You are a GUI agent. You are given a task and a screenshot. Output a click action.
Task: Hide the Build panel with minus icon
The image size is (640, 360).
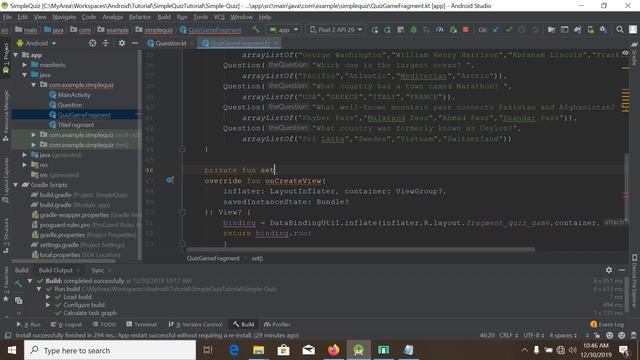point(622,270)
